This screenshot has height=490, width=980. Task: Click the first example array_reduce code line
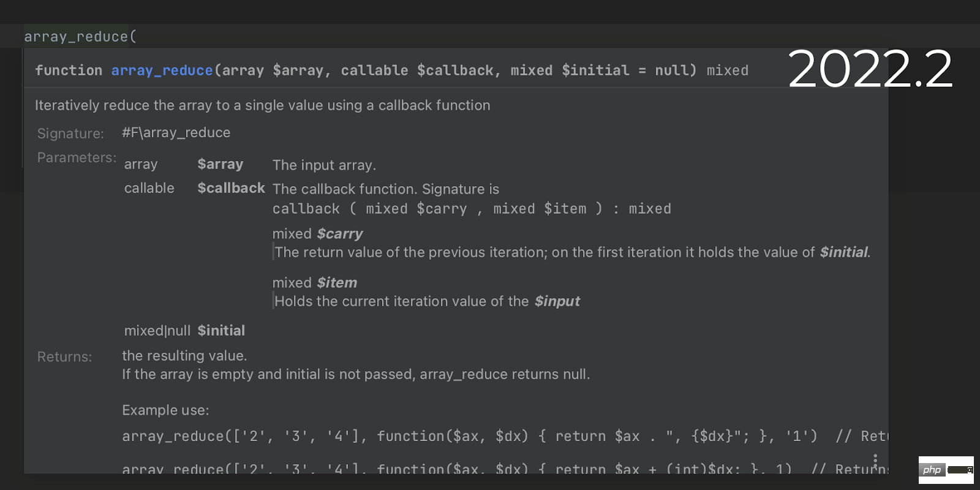coord(429,436)
